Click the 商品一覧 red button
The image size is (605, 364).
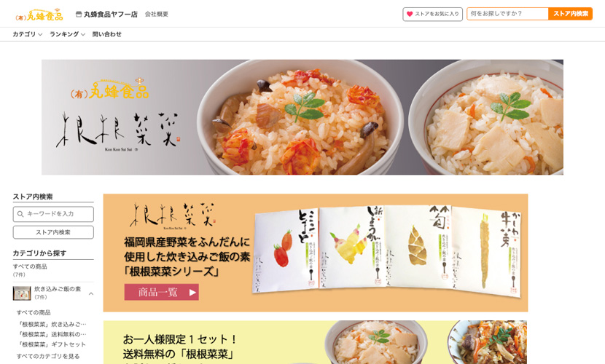(162, 293)
